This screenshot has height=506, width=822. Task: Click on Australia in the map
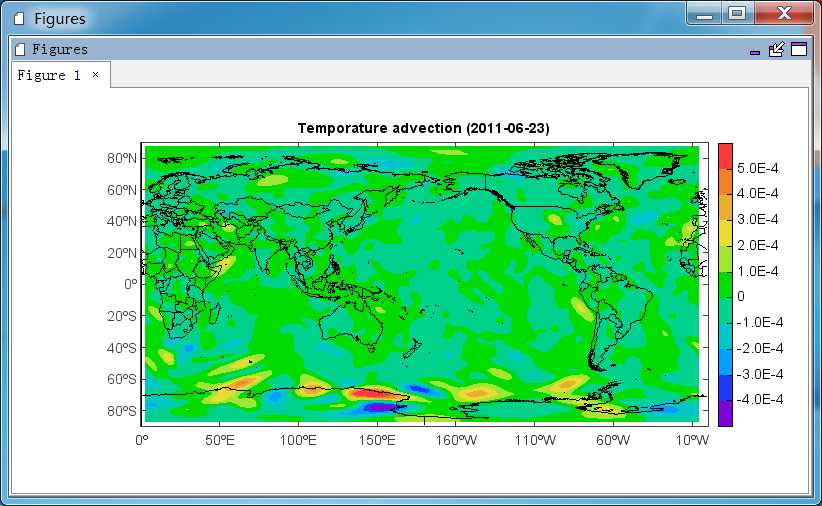click(351, 324)
